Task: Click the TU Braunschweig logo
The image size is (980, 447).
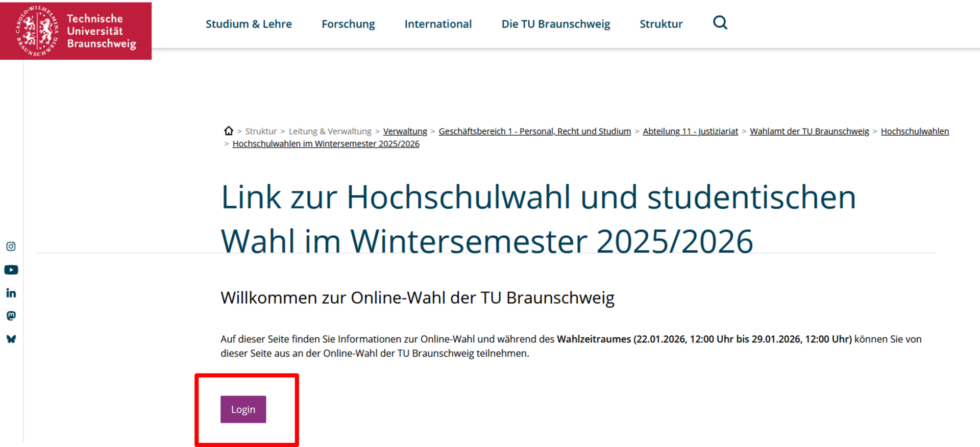Action: click(76, 31)
